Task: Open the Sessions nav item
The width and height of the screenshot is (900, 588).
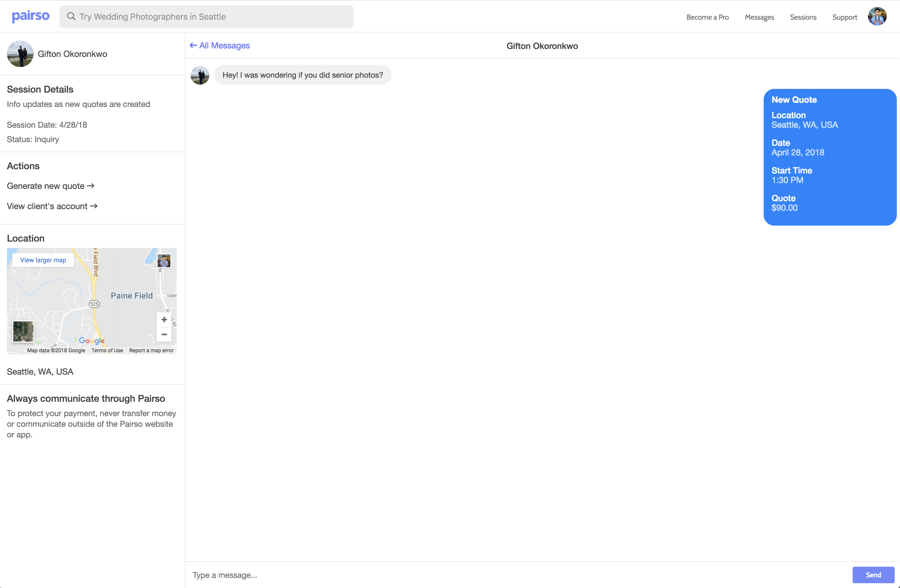Action: 803,17
